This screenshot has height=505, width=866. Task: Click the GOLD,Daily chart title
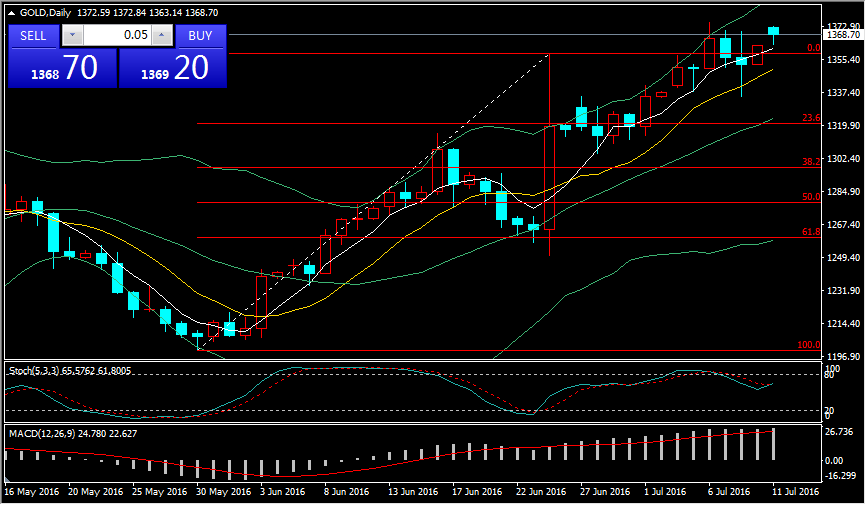pyautogui.click(x=50, y=13)
